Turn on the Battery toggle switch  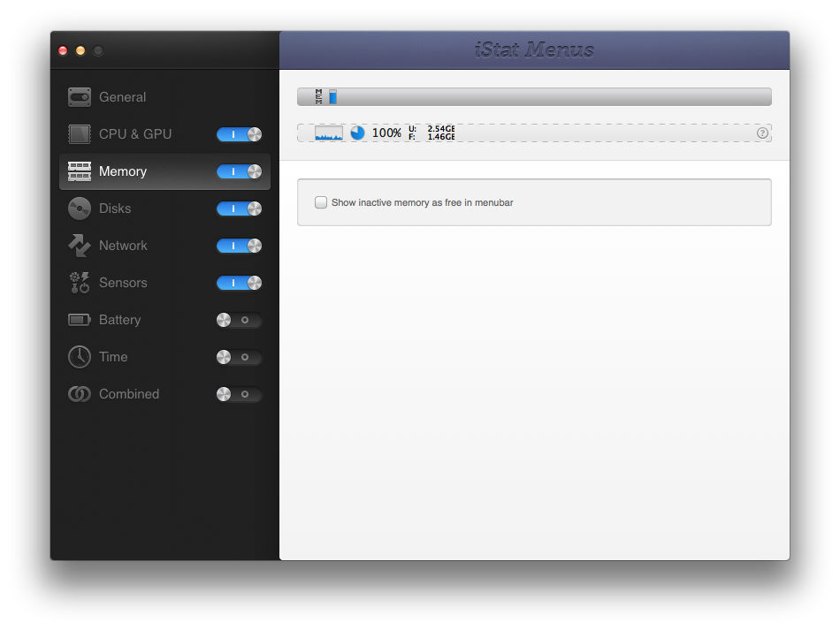pos(239,320)
